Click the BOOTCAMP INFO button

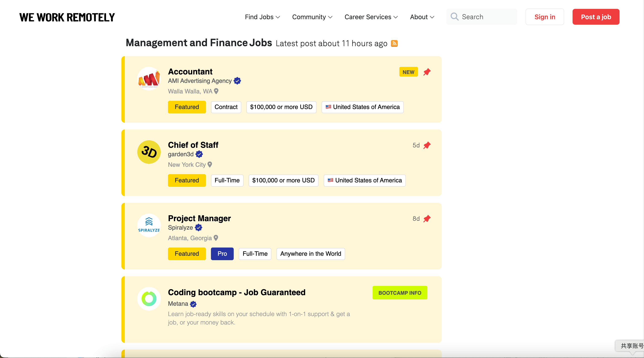(x=400, y=293)
